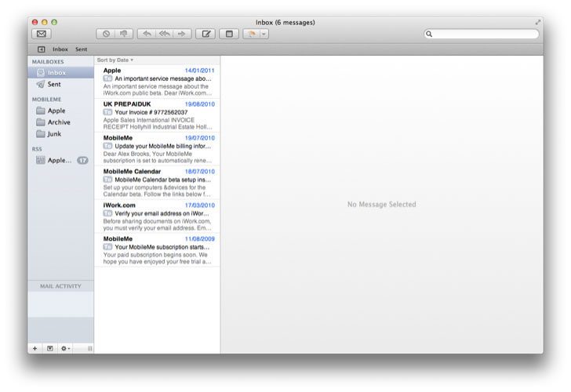Select Sent in the favorites bar
This screenshot has width=571, height=392.
(82, 49)
